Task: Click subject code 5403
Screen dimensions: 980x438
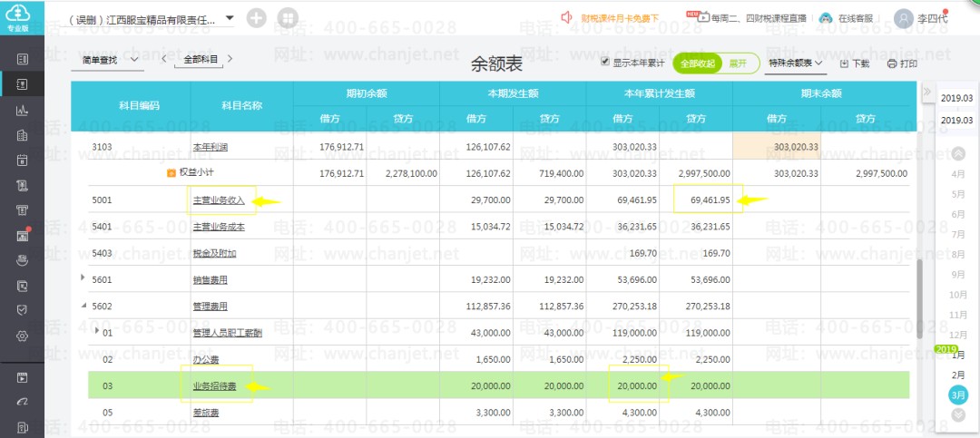Action: [102, 254]
